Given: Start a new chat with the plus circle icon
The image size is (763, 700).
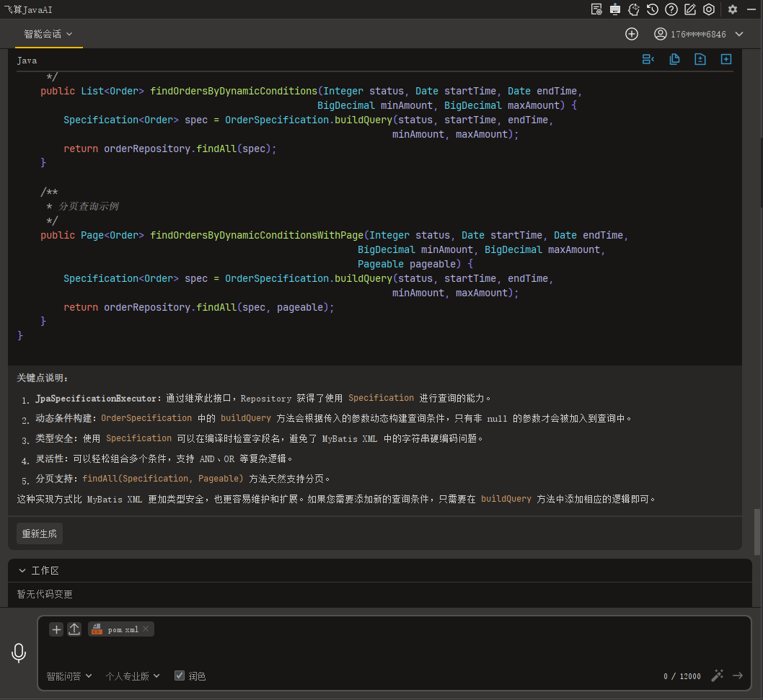Looking at the screenshot, I should (632, 34).
